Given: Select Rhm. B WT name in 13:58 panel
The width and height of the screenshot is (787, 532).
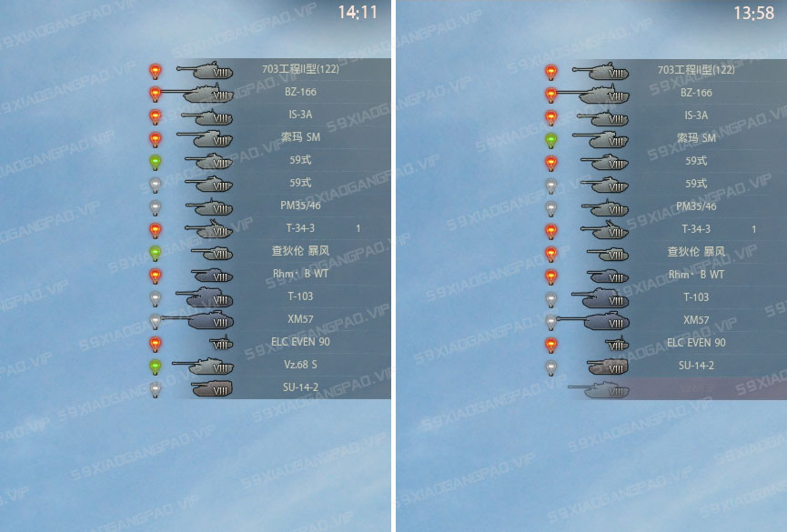Looking at the screenshot, I should pyautogui.click(x=696, y=275).
